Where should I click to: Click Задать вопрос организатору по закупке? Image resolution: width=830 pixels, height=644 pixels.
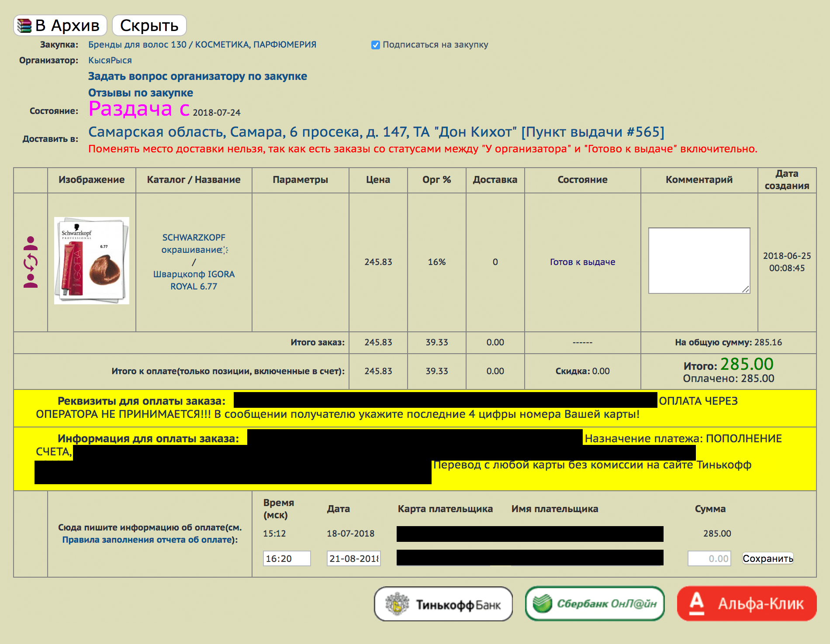[197, 76]
